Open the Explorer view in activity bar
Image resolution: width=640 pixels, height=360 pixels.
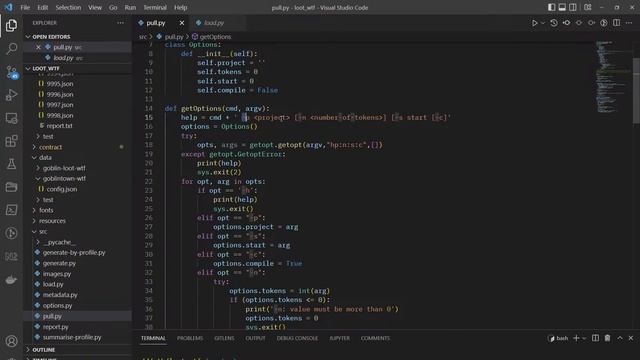[x=11, y=25]
